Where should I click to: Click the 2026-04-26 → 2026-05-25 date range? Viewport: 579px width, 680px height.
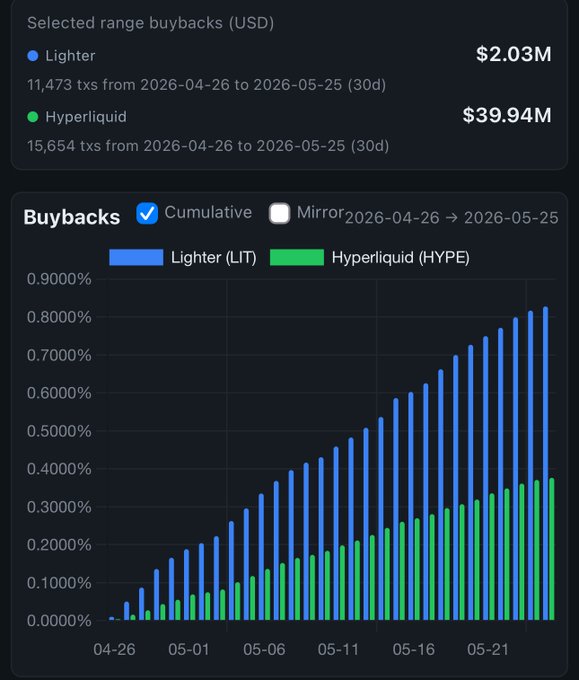(451, 218)
